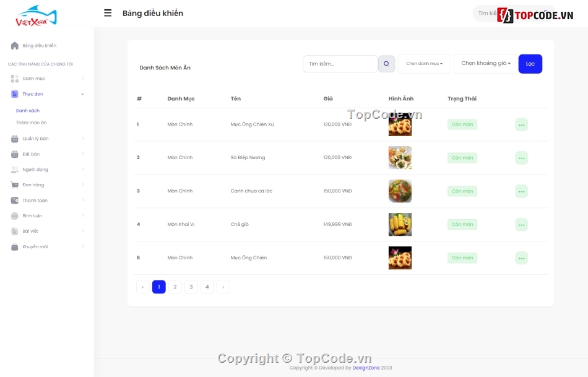Click next page arrow

(x=223, y=287)
